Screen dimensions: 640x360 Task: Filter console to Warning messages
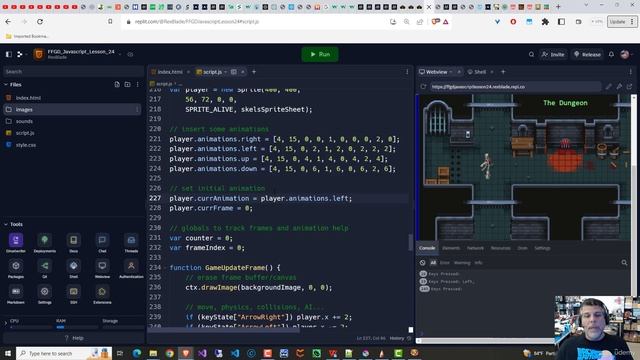pos(462,263)
